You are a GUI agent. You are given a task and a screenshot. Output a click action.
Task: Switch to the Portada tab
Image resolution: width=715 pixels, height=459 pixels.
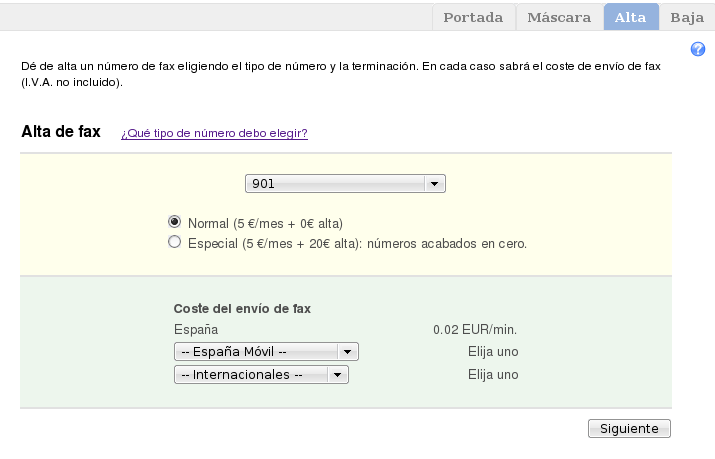473,17
